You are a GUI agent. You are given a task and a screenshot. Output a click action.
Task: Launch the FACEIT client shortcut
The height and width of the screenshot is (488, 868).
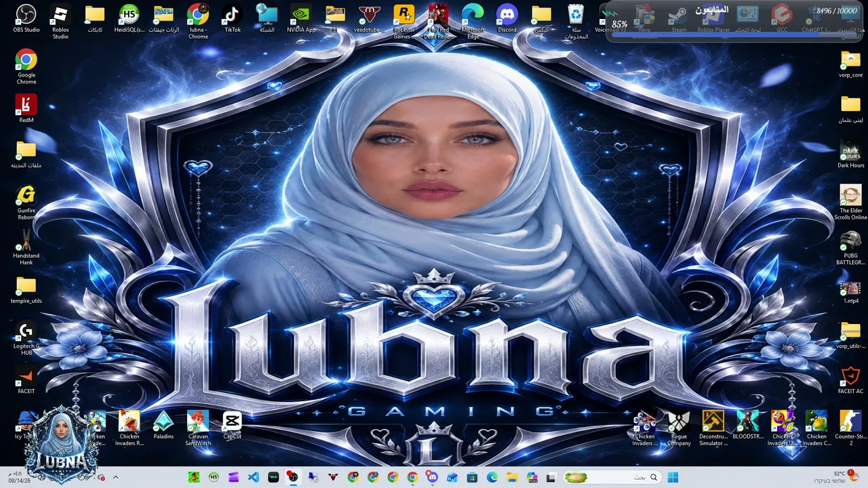click(26, 380)
